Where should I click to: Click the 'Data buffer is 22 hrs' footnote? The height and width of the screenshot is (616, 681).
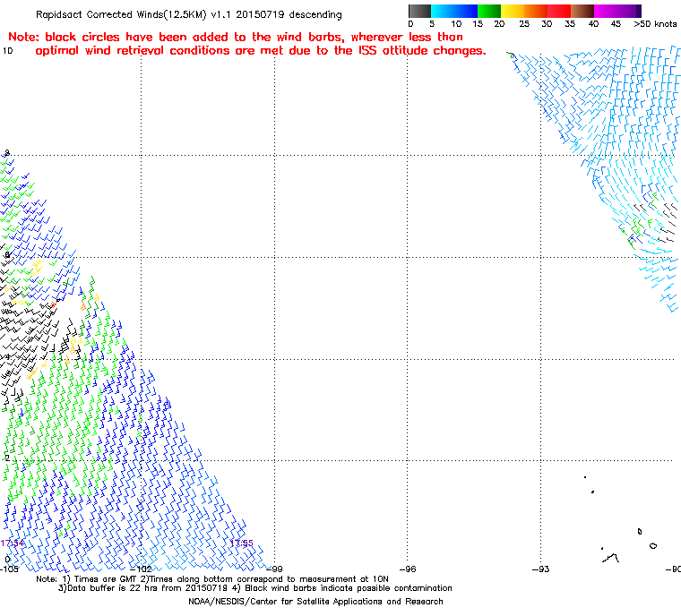point(255,588)
